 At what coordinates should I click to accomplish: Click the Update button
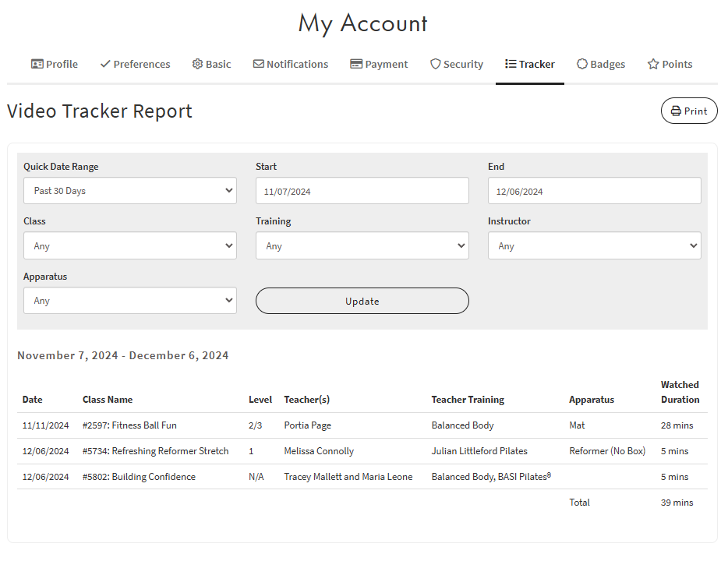pos(362,302)
